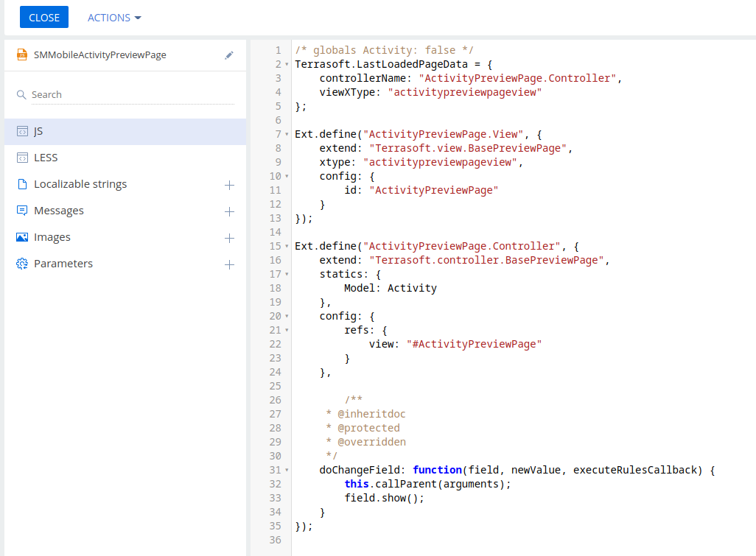756x556 pixels.
Task: Click the CLOSE button
Action: (44, 18)
